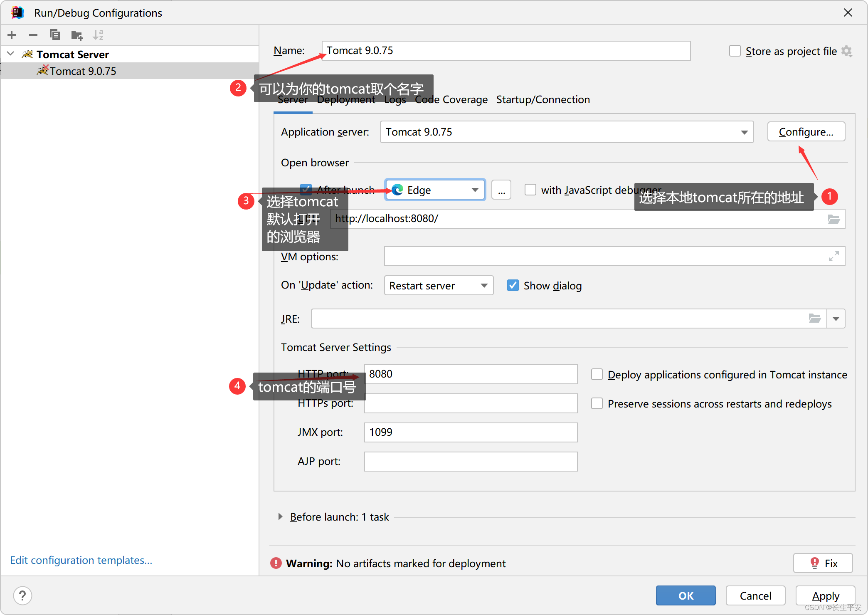The height and width of the screenshot is (615, 868).
Task: Click the warning error icon
Action: (276, 563)
